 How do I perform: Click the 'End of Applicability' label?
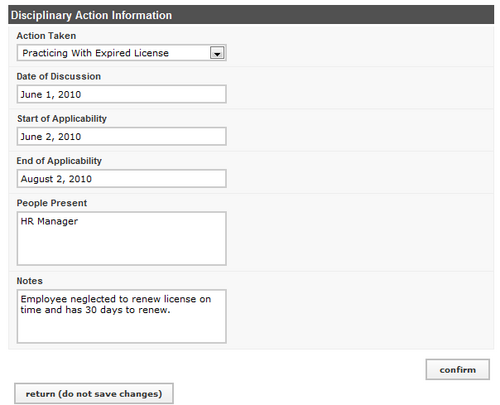59,161
